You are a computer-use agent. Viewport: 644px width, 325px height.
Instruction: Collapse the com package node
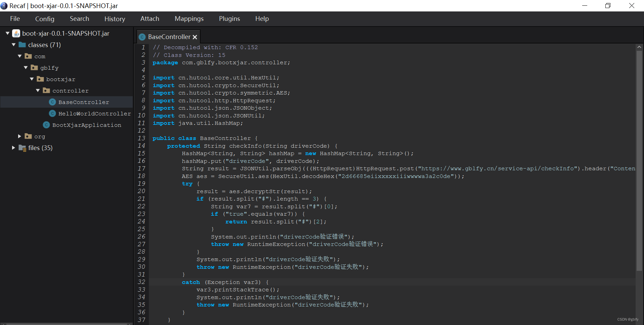(19, 56)
